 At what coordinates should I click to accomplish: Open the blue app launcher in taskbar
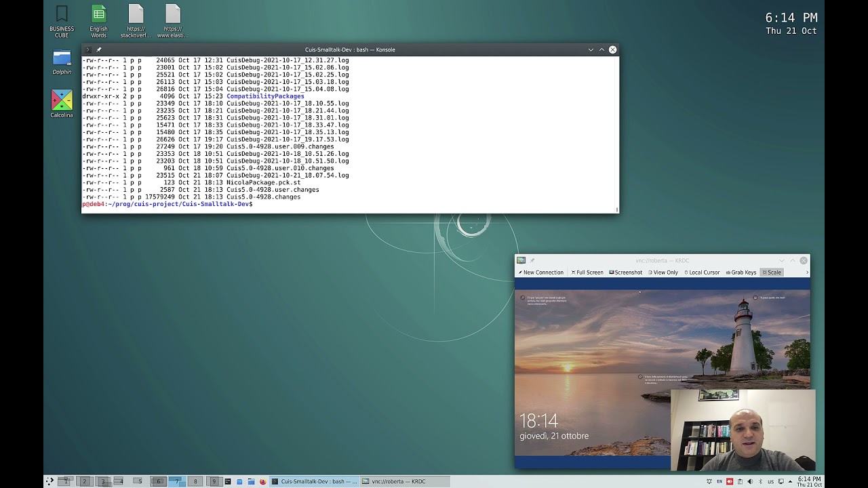(239, 481)
